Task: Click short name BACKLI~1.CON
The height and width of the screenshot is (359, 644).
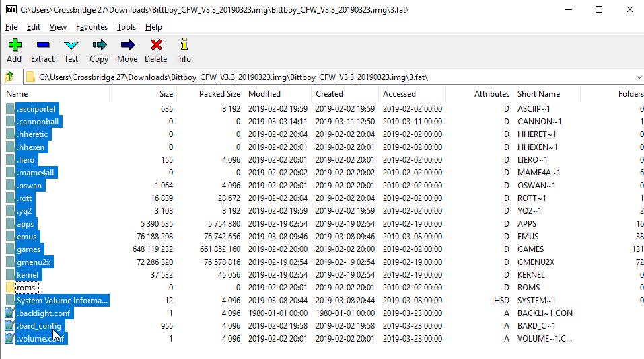Action: click(x=544, y=313)
